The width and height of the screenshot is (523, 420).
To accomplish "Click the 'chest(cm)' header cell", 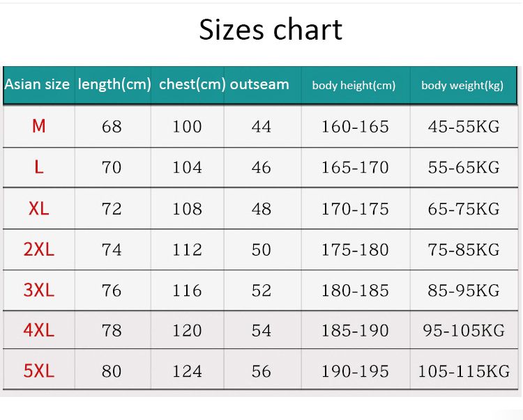I will coord(192,85).
